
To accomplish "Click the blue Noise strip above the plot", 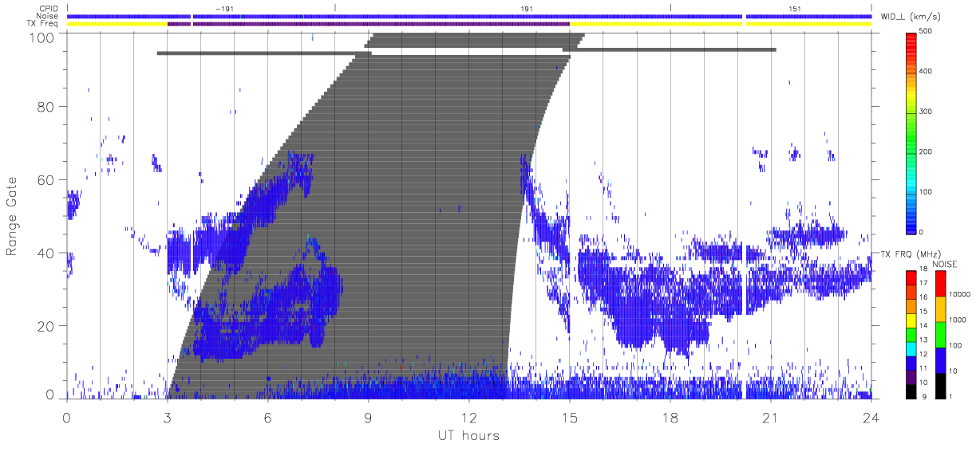I will [469, 16].
